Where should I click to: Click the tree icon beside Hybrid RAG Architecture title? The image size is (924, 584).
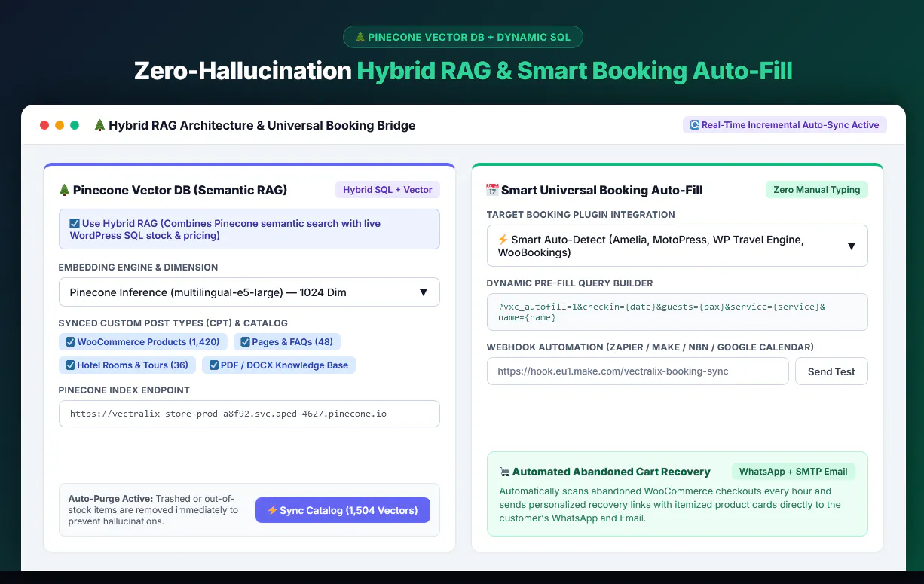pyautogui.click(x=99, y=125)
